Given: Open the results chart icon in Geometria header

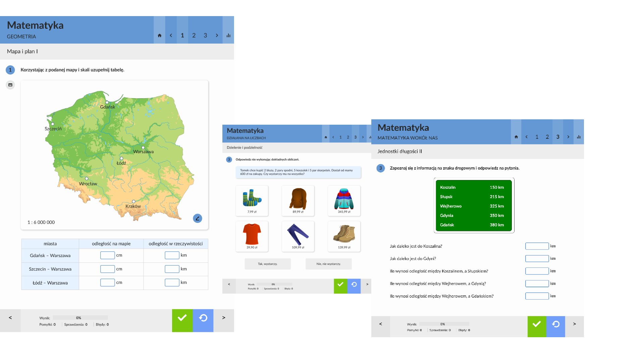Looking at the screenshot, I should [228, 35].
